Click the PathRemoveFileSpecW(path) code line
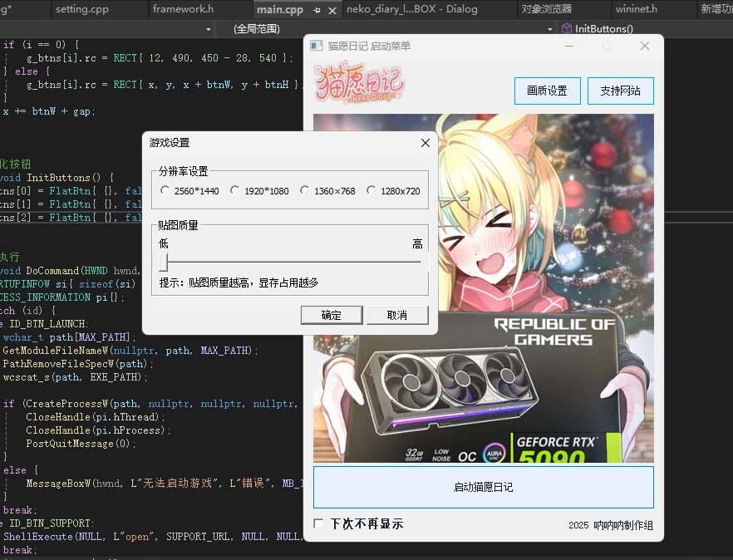Viewport: 733px width, 560px height. (x=77, y=364)
